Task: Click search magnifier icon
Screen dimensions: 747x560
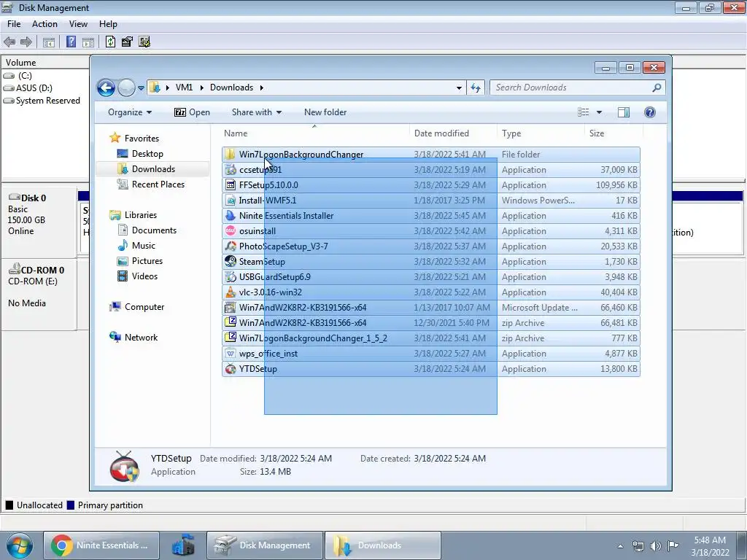Action: (657, 87)
